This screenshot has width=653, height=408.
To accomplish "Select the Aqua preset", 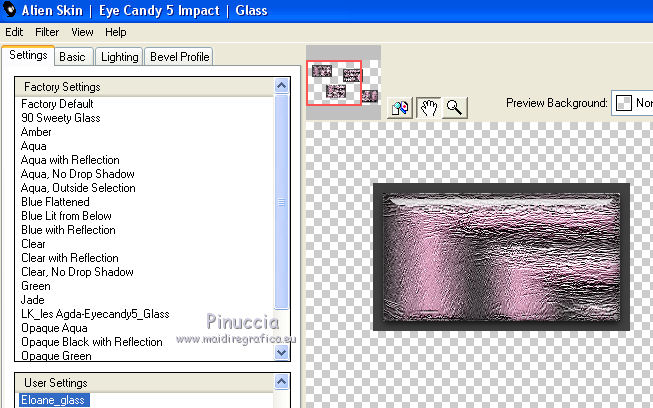I will click(34, 146).
